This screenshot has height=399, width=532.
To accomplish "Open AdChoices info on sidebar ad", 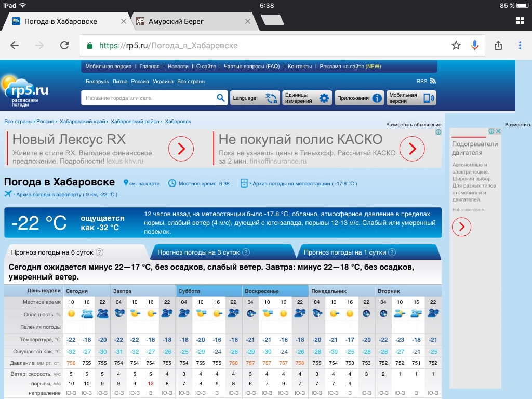I will [491, 131].
